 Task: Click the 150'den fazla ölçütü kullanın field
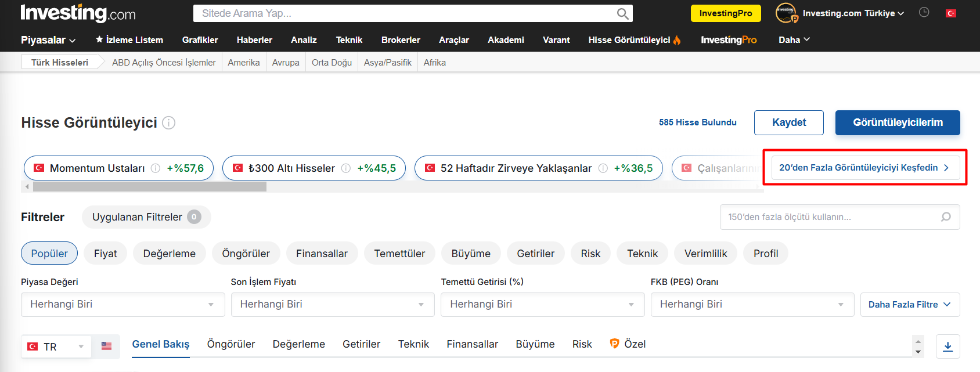tap(840, 217)
